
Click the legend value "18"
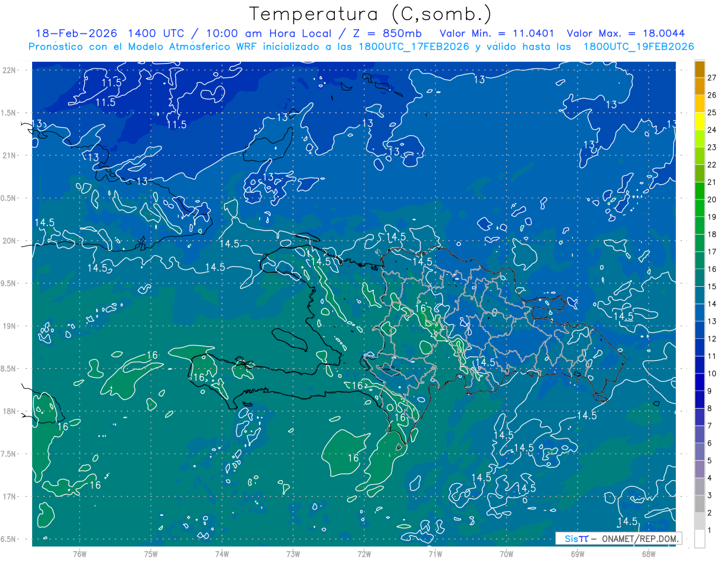[712, 234]
